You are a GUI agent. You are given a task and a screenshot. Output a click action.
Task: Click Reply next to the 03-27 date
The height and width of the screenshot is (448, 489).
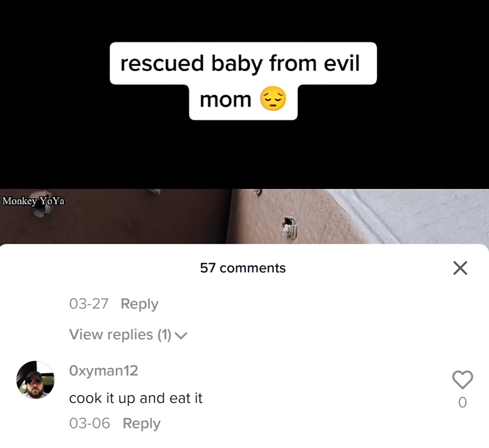(x=139, y=304)
